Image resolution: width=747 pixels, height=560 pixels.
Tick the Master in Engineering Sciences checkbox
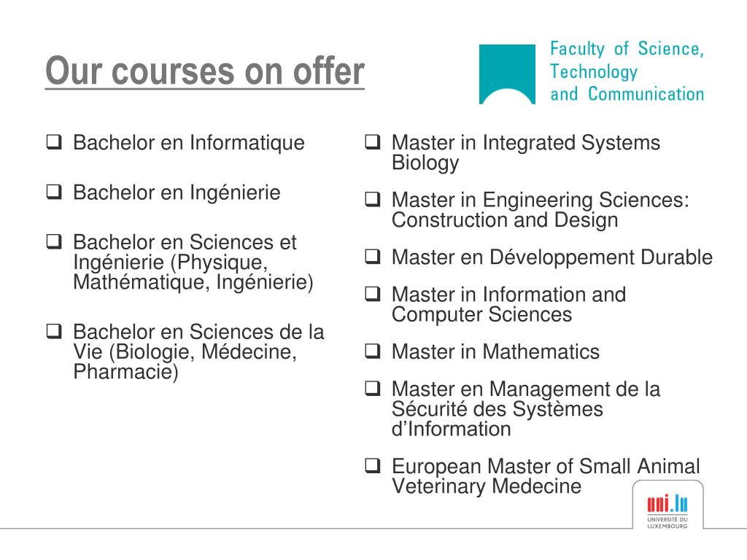tap(373, 199)
